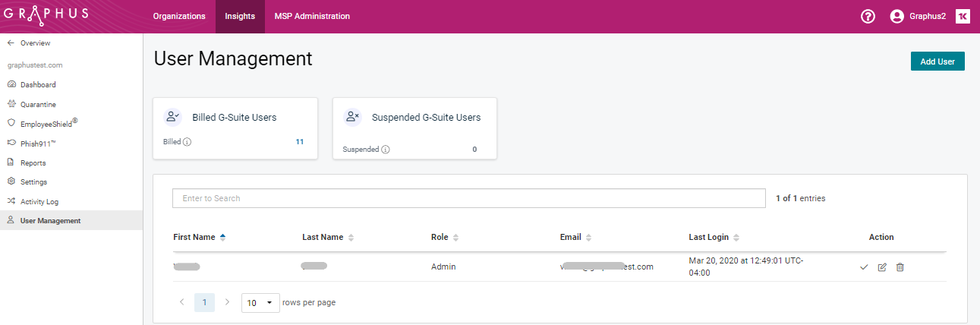Click the checkmark icon in Action column
Screen dimensions: 980x325
pyautogui.click(x=864, y=267)
